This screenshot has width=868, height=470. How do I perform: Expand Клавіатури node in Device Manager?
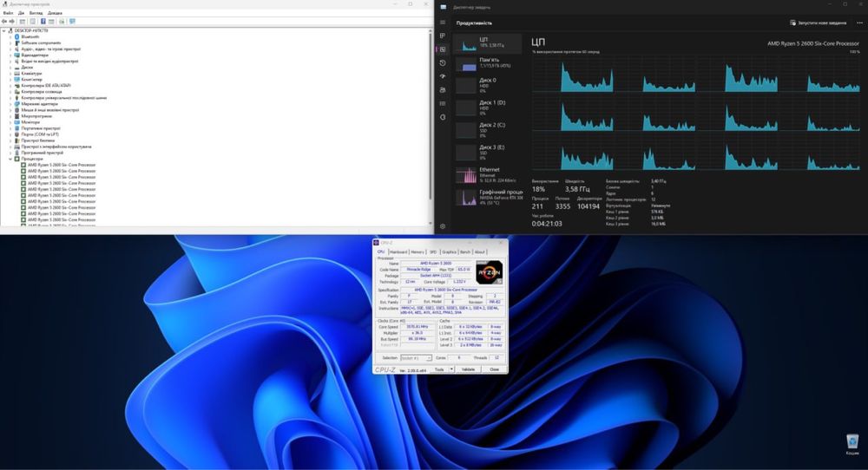point(10,73)
